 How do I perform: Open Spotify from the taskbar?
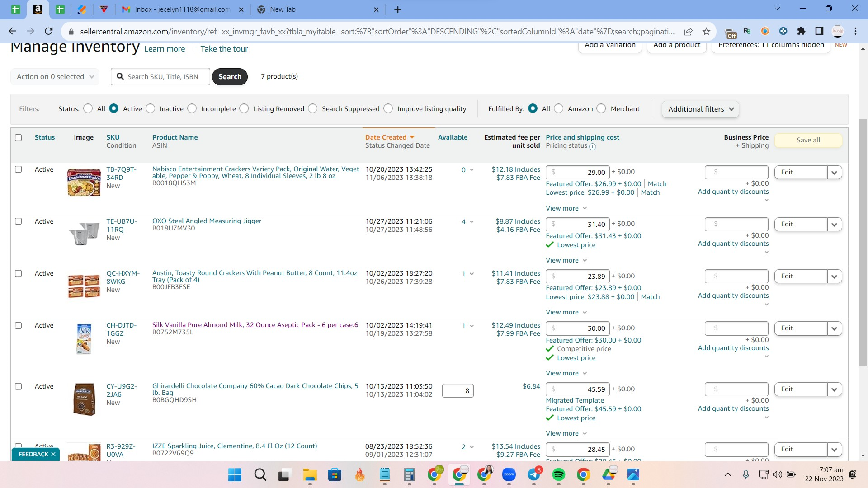click(559, 474)
